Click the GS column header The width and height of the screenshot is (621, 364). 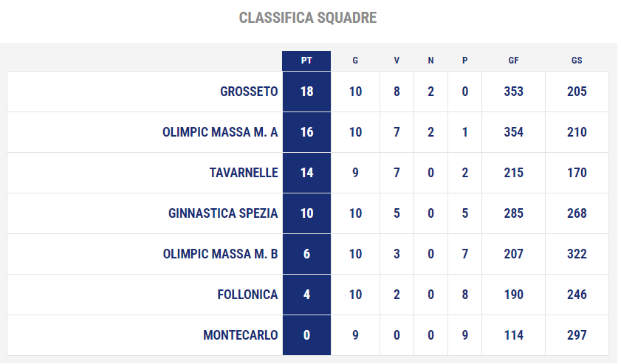tap(577, 61)
